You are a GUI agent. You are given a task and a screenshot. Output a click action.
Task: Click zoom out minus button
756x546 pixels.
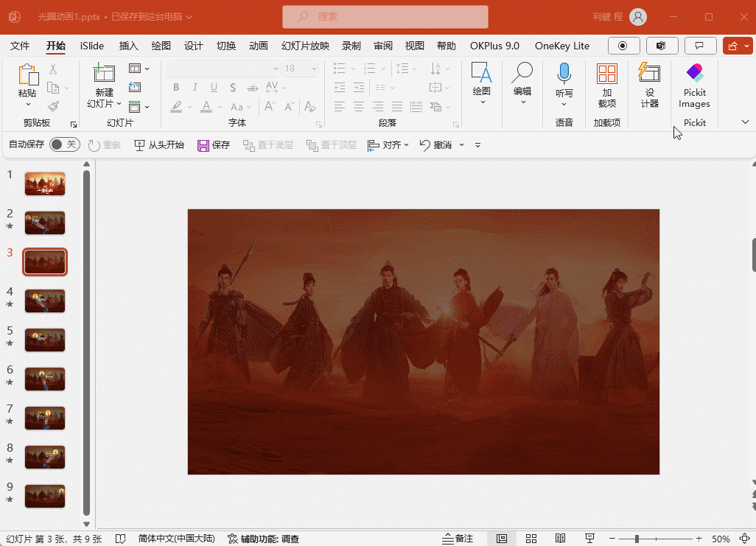pos(612,539)
